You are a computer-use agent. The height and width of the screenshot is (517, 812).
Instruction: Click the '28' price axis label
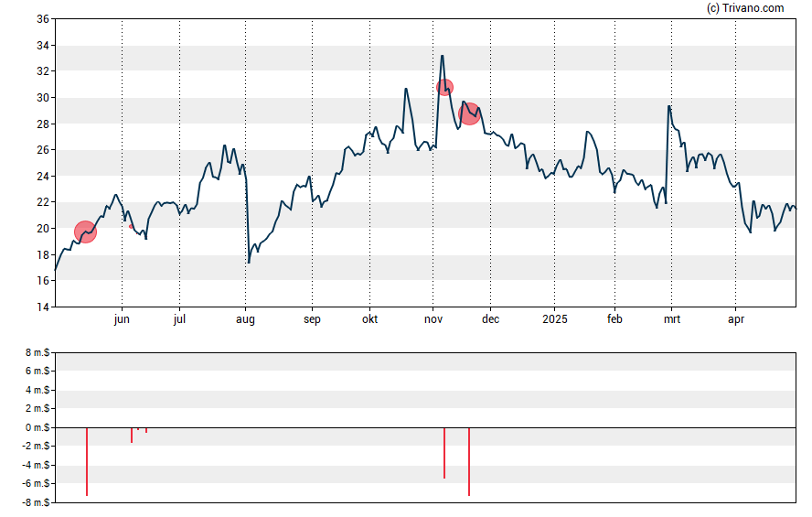(x=43, y=124)
